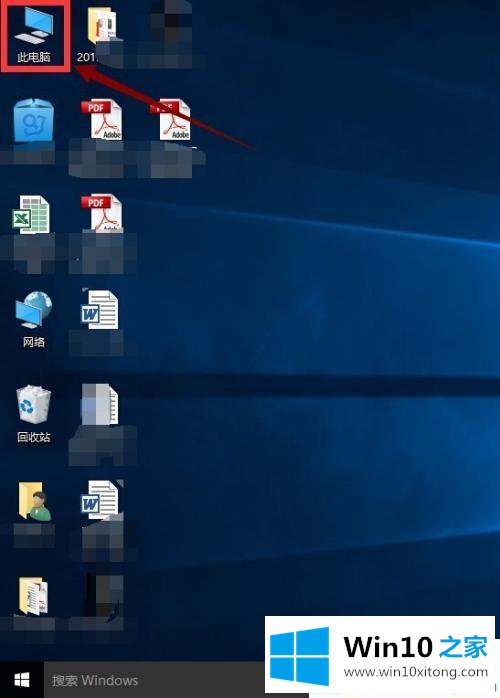Click the 此电脑 label text
Image resolution: width=500 pixels, height=698 pixels.
34,57
